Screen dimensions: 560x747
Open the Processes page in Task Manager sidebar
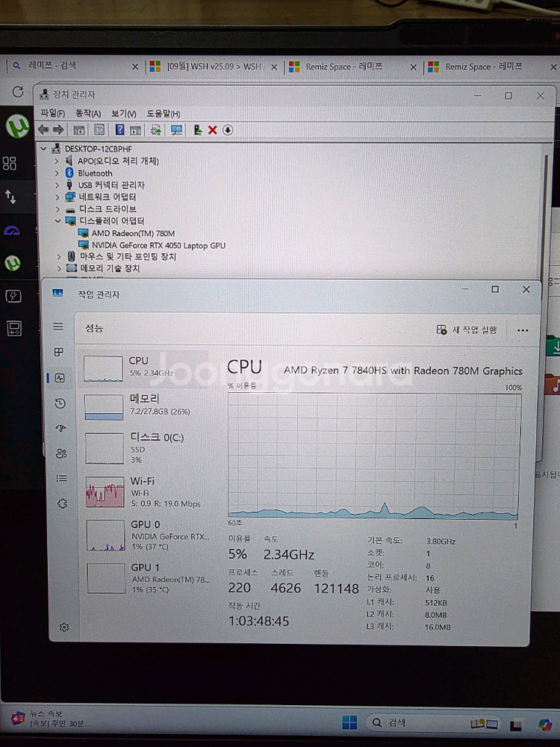[59, 352]
